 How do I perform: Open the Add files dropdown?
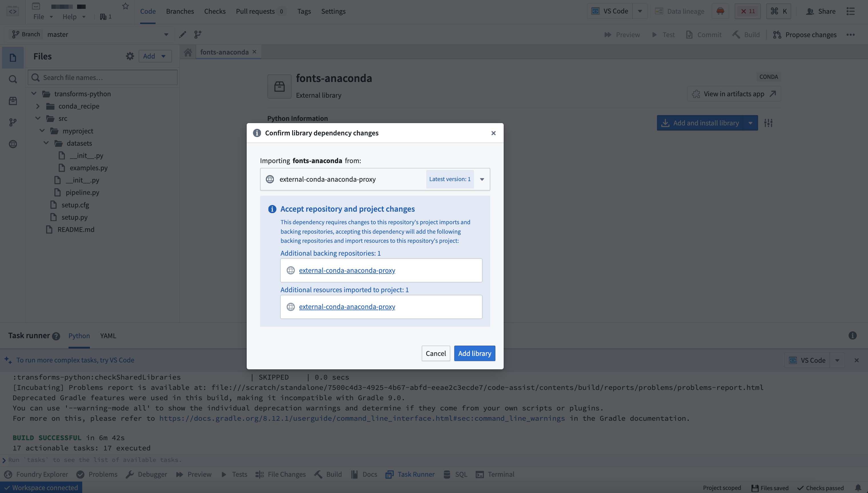click(155, 56)
